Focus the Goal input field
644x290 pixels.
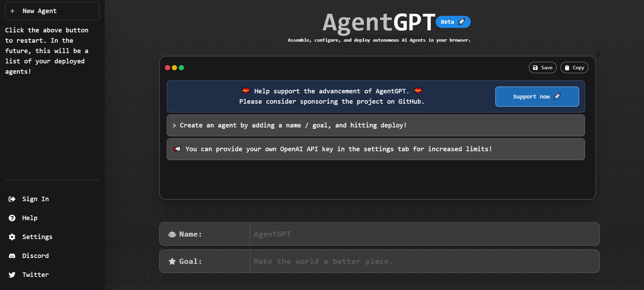coord(425,261)
